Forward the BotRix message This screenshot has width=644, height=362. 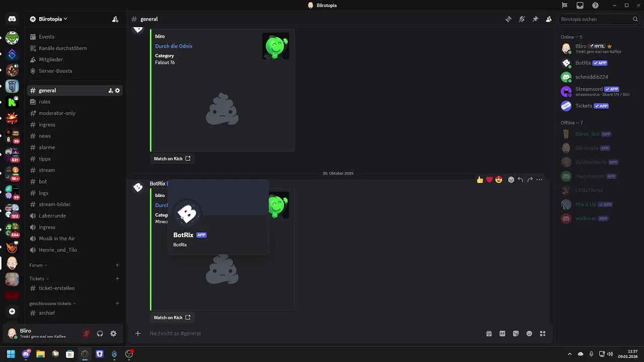530,179
